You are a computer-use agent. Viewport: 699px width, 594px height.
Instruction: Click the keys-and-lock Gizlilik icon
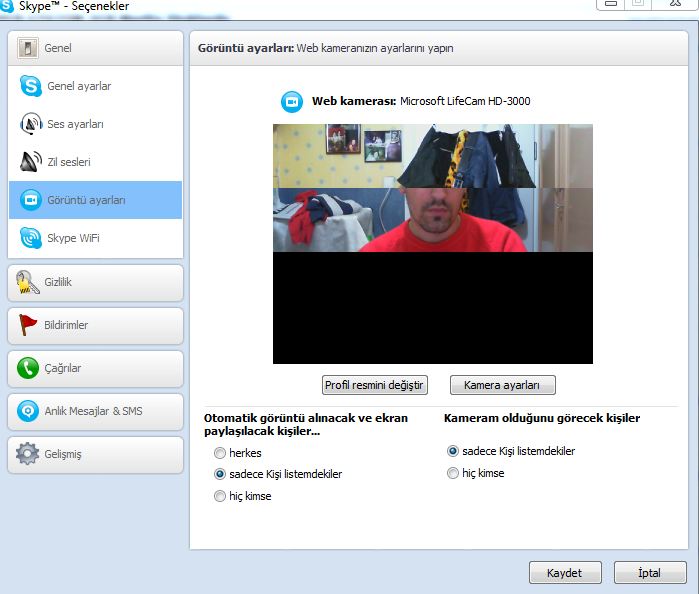pyautogui.click(x=28, y=282)
